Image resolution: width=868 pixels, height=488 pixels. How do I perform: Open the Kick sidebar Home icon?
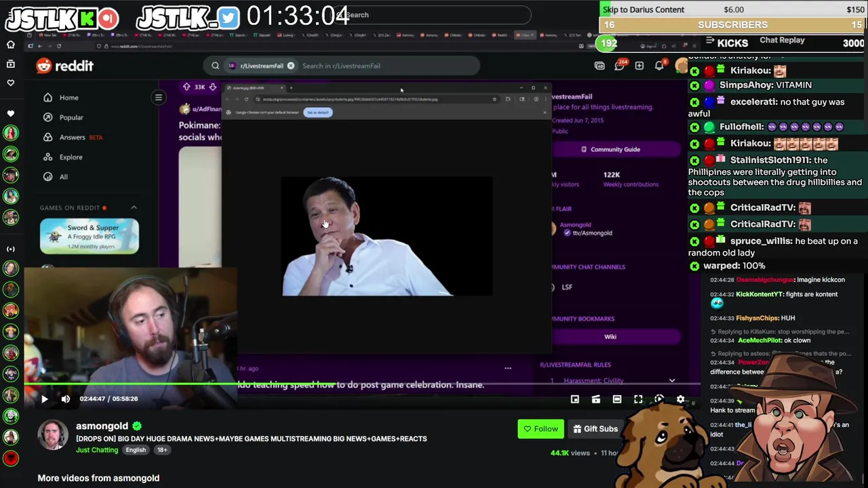(11, 45)
